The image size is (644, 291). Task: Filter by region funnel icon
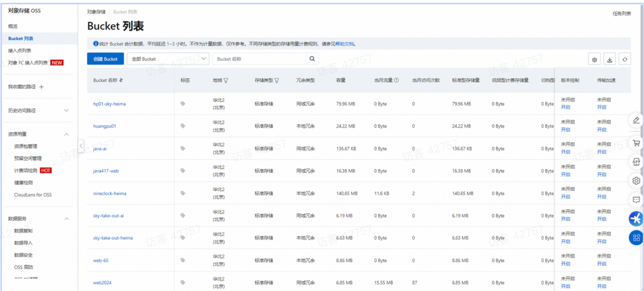(226, 80)
